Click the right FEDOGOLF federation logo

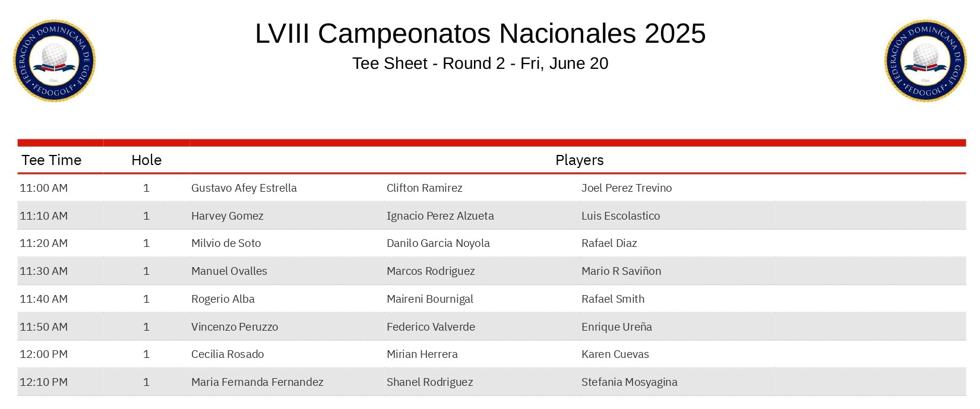925,61
